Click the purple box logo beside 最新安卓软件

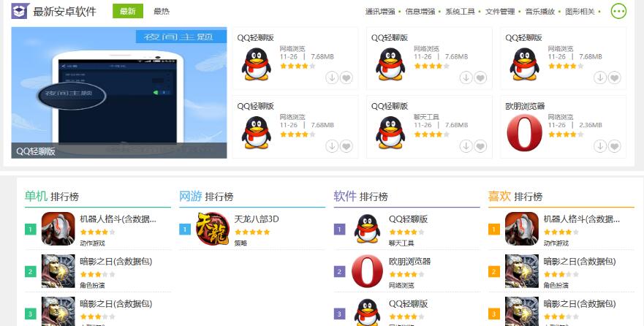pos(20,11)
